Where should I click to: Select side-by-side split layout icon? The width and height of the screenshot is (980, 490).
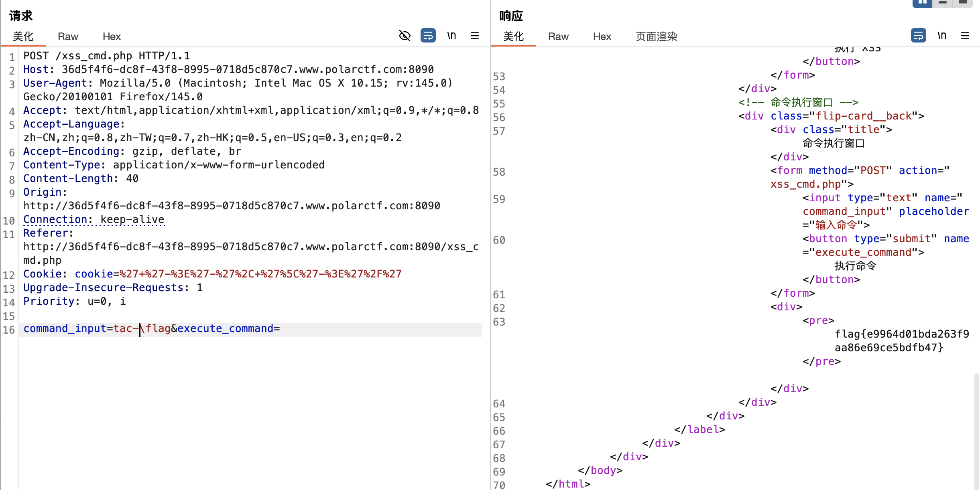(x=922, y=3)
